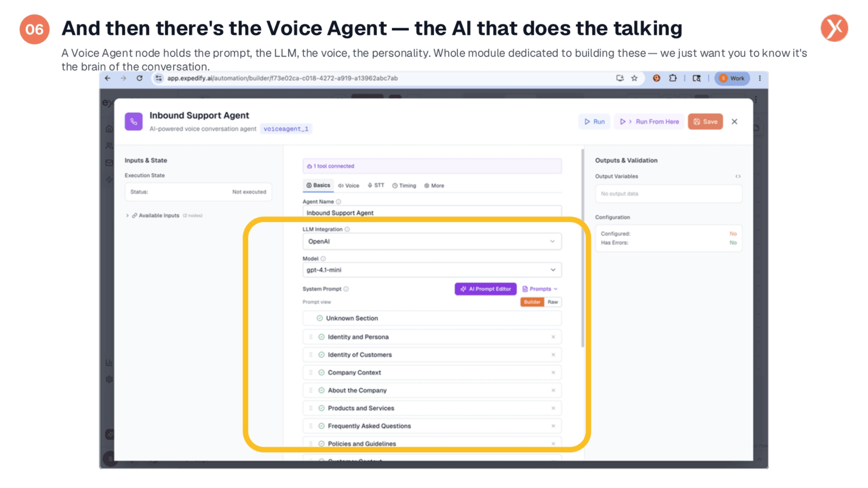Toggle code view icon beside Output Variables
The image size is (868, 488).
click(x=738, y=176)
